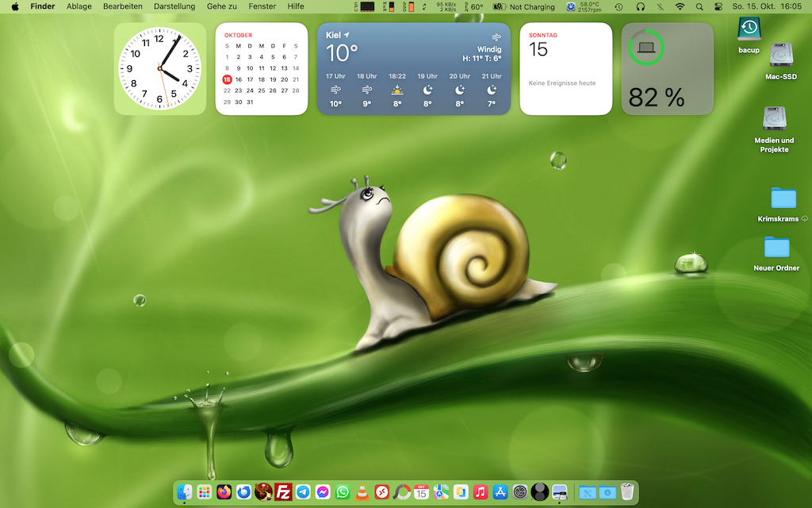Open Launchpad from the Dock
Viewport: 812px width, 508px height.
click(x=205, y=492)
